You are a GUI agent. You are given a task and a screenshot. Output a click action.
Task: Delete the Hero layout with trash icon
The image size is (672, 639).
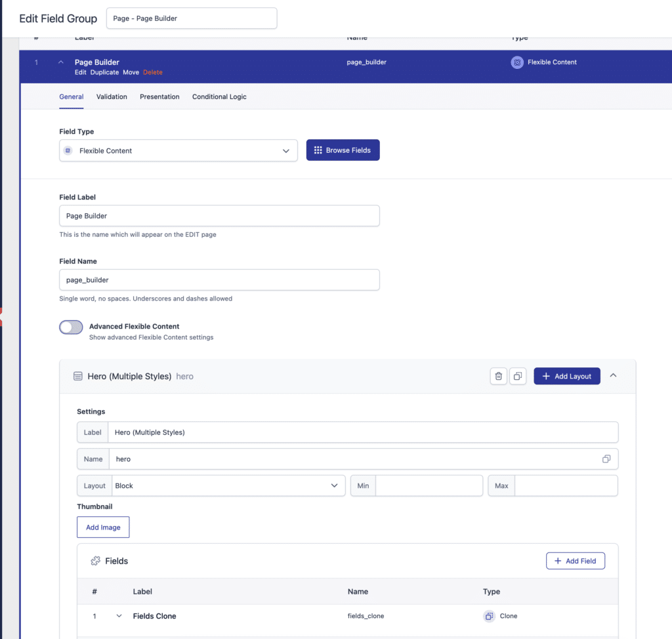[x=499, y=376]
